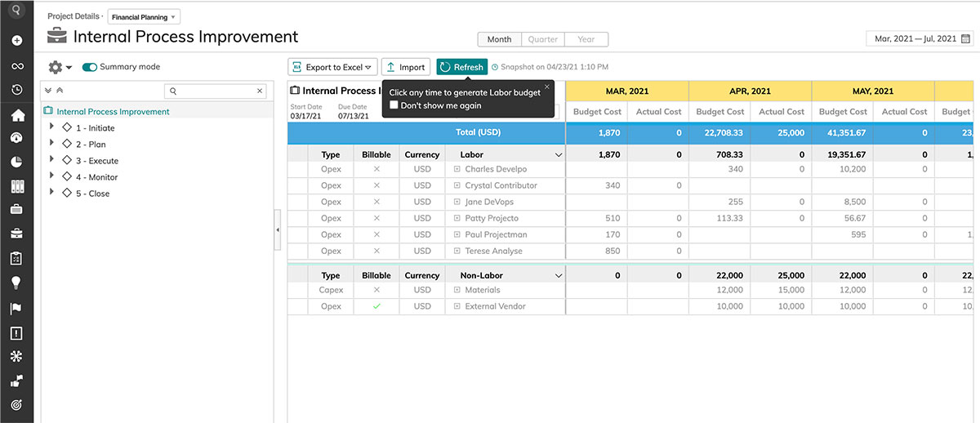Image resolution: width=980 pixels, height=423 pixels.
Task: Click the Project Details breadcrumb
Action: click(x=73, y=16)
